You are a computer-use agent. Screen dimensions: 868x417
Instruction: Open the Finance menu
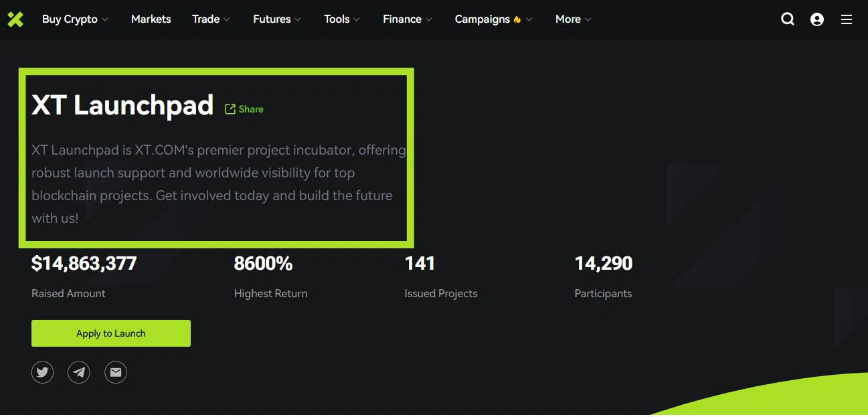pos(402,19)
